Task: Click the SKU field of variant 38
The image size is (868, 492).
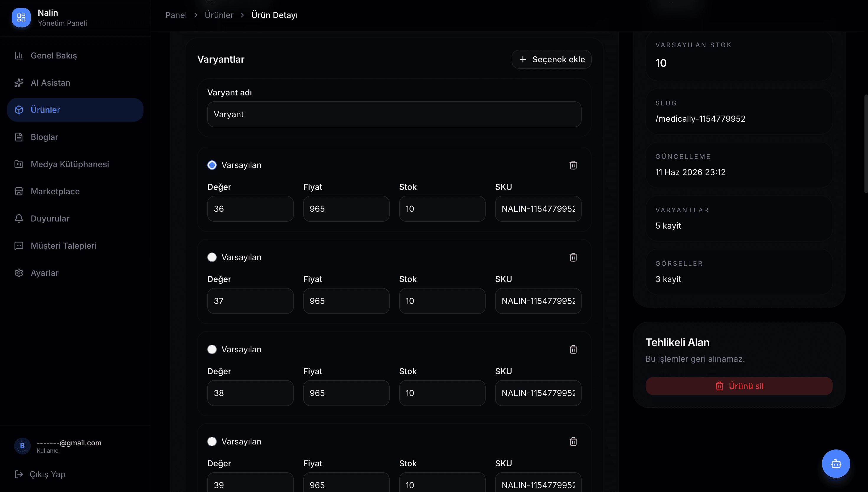Action: [x=538, y=393]
